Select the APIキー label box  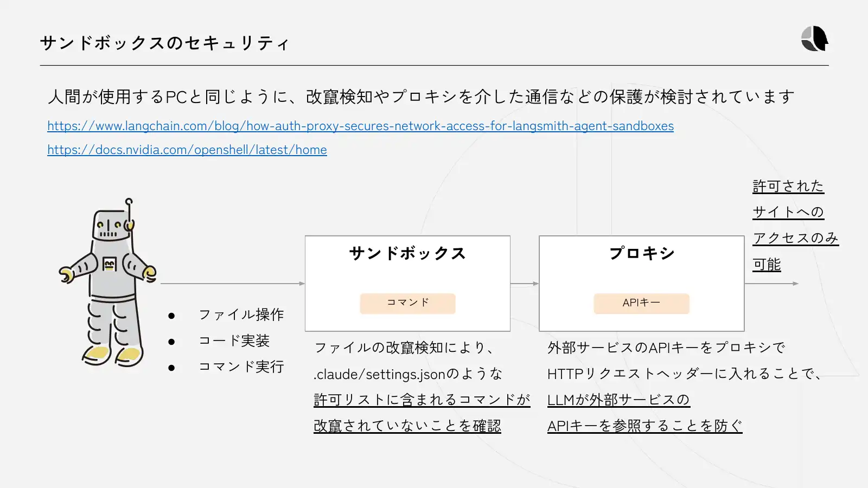click(x=641, y=303)
